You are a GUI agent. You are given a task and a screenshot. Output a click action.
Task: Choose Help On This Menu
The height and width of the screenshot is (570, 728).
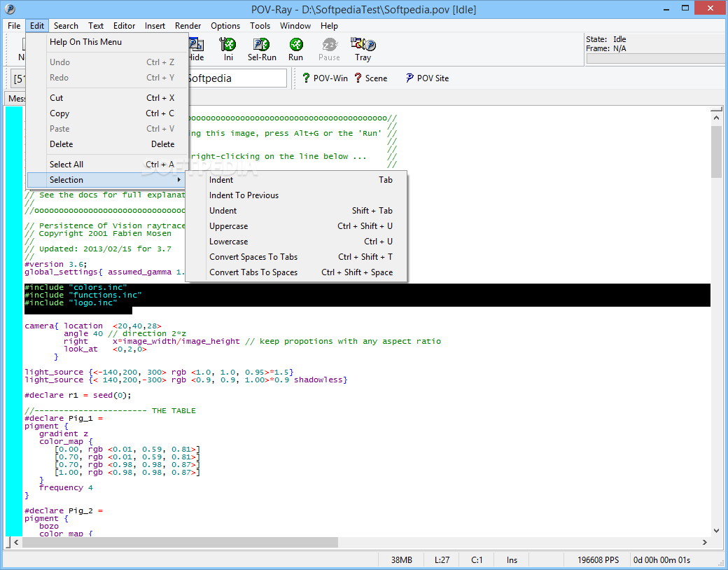107,42
